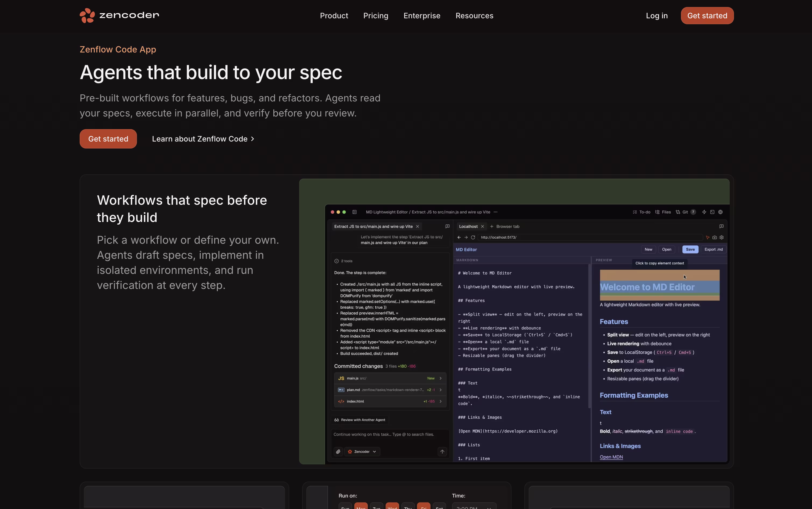Click the Links & Images preview heading

point(620,446)
